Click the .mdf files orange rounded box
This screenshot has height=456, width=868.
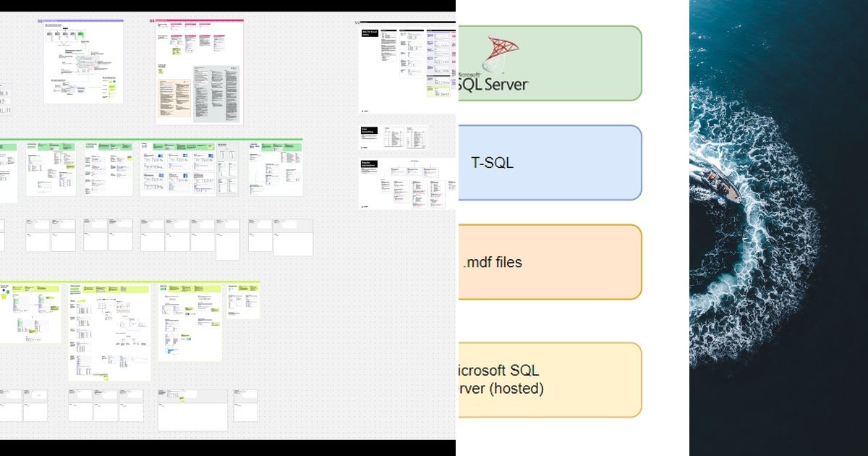tap(548, 262)
